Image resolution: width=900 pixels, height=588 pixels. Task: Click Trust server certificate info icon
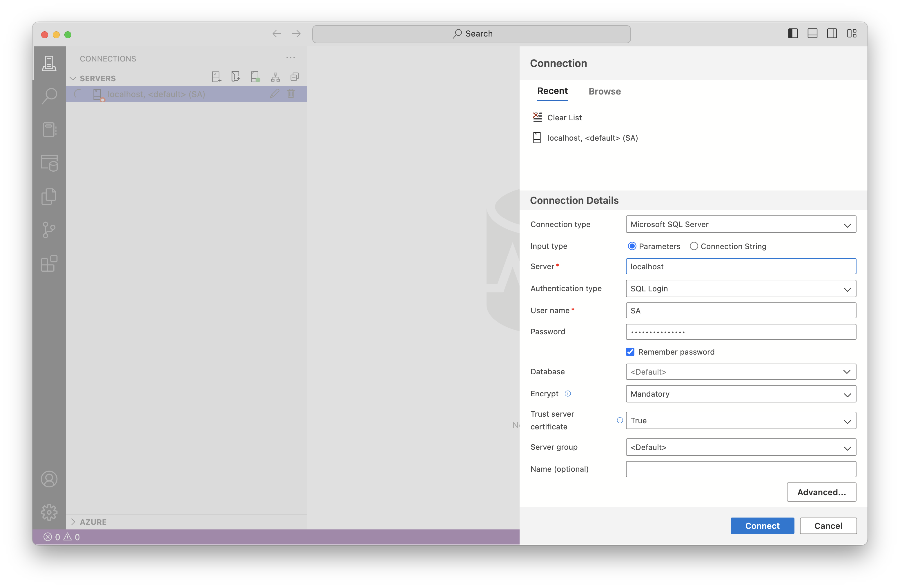[620, 420]
